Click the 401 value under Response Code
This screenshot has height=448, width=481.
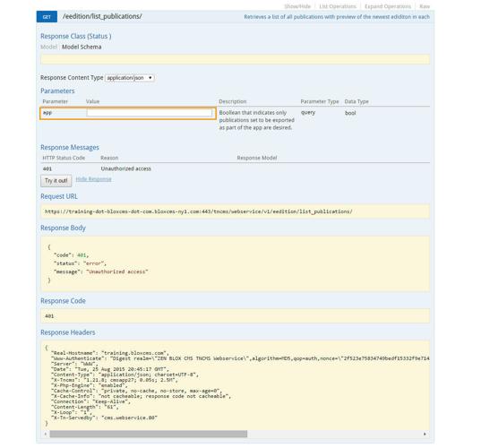tap(49, 316)
